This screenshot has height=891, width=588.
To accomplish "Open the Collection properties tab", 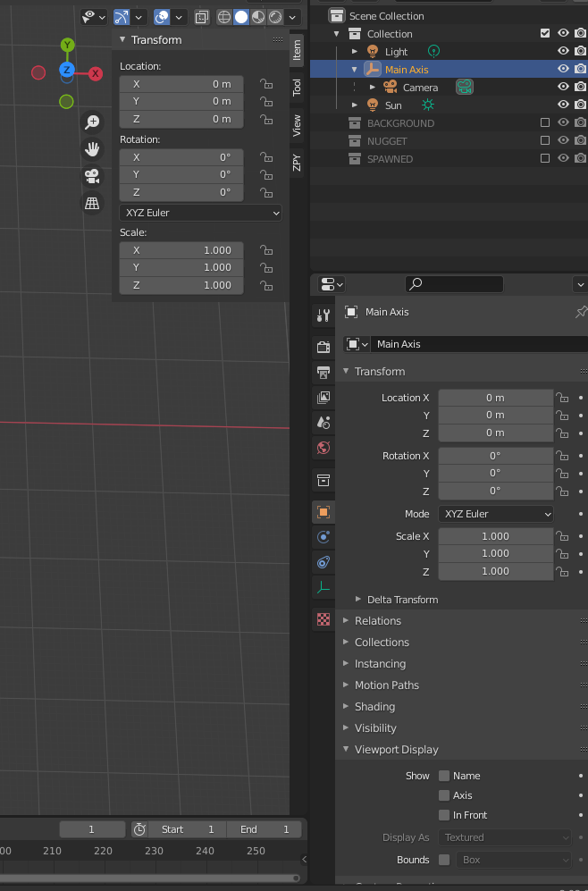I will coord(323,481).
